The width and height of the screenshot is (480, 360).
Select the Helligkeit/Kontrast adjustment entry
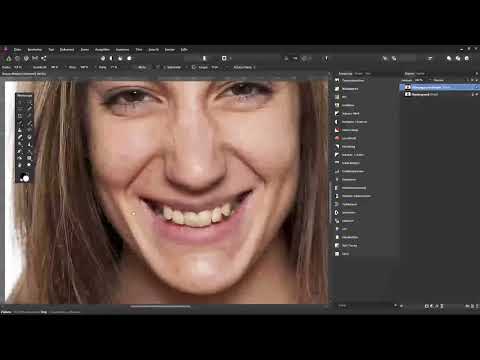(x=354, y=122)
